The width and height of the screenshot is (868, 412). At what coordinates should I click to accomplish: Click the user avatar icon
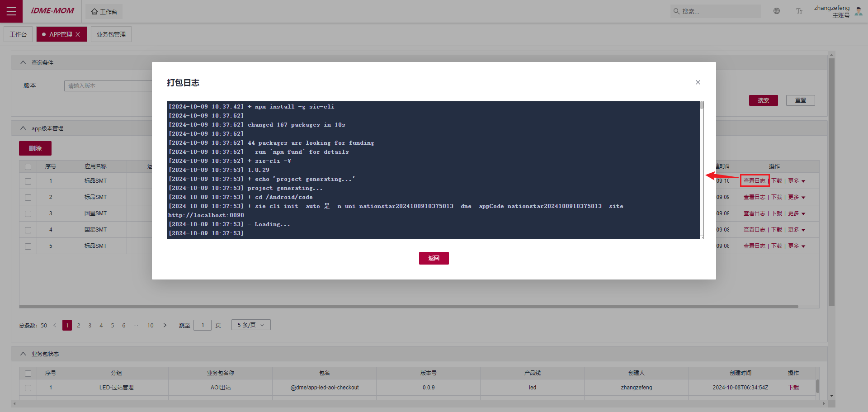click(x=859, y=11)
